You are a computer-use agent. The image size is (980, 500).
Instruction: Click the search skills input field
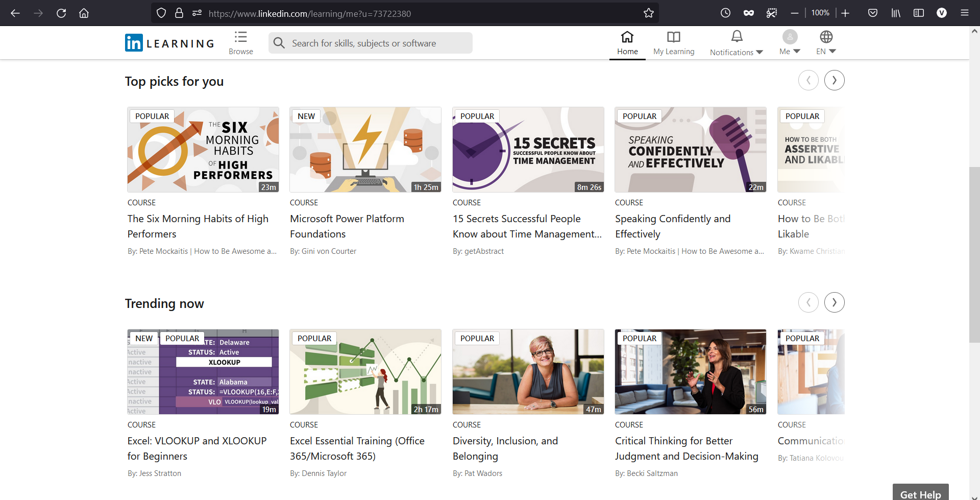(371, 43)
